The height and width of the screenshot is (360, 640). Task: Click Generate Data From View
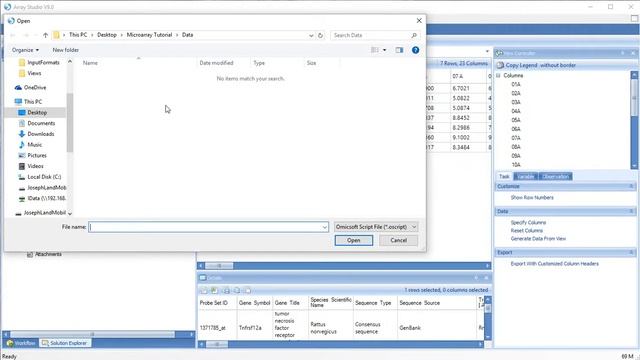(538, 239)
